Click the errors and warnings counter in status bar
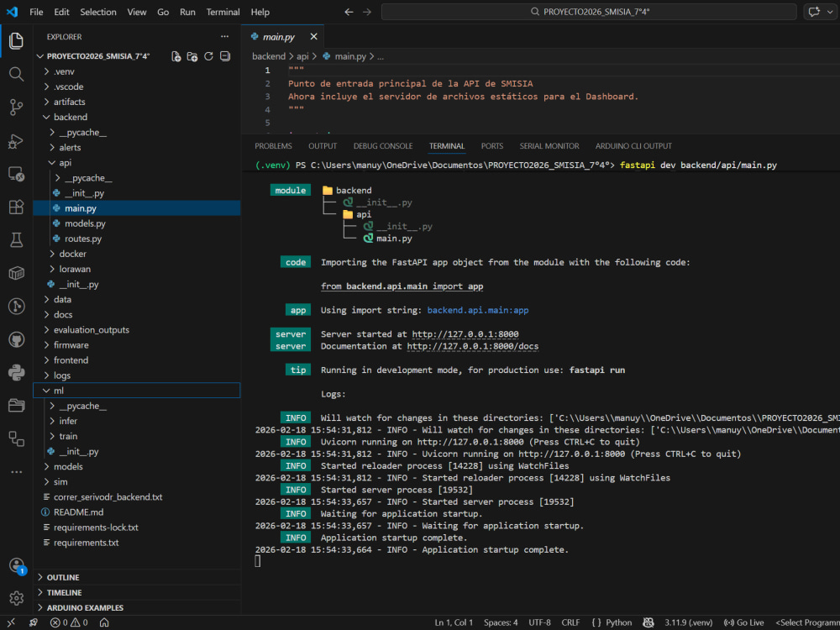This screenshot has height=630, width=840. coord(69,622)
